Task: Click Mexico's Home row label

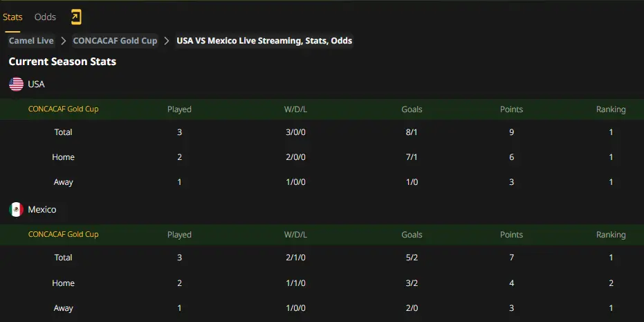Action: (63, 283)
